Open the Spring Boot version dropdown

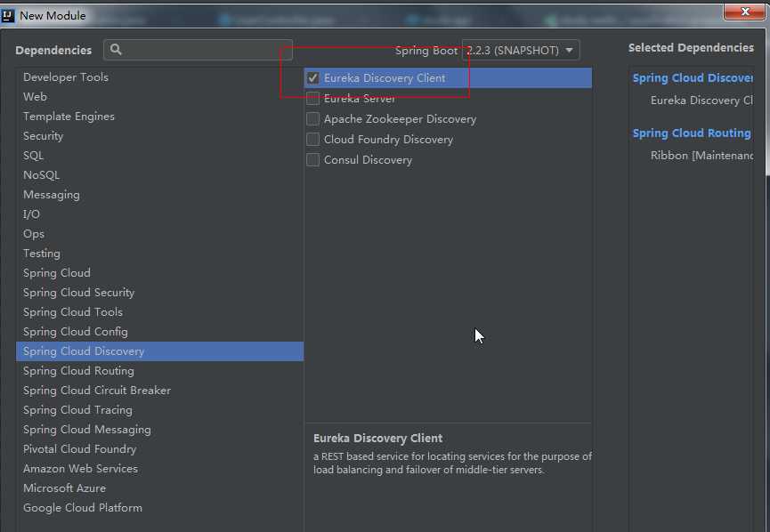[521, 50]
